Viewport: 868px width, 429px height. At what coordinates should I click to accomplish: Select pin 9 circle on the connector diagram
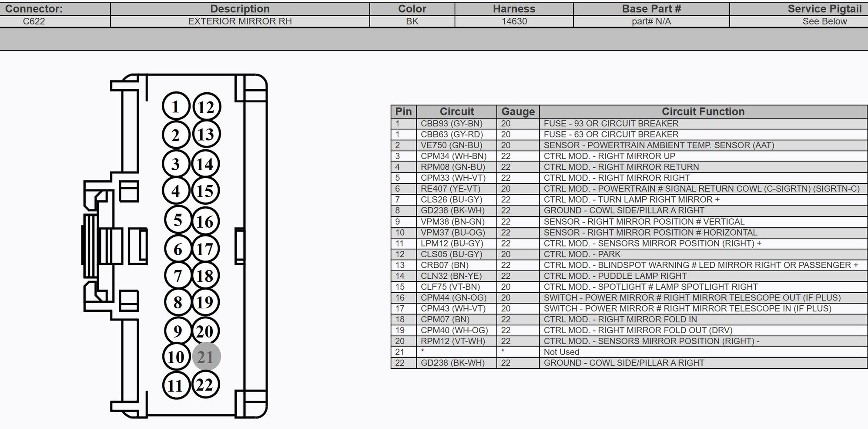[x=178, y=330]
